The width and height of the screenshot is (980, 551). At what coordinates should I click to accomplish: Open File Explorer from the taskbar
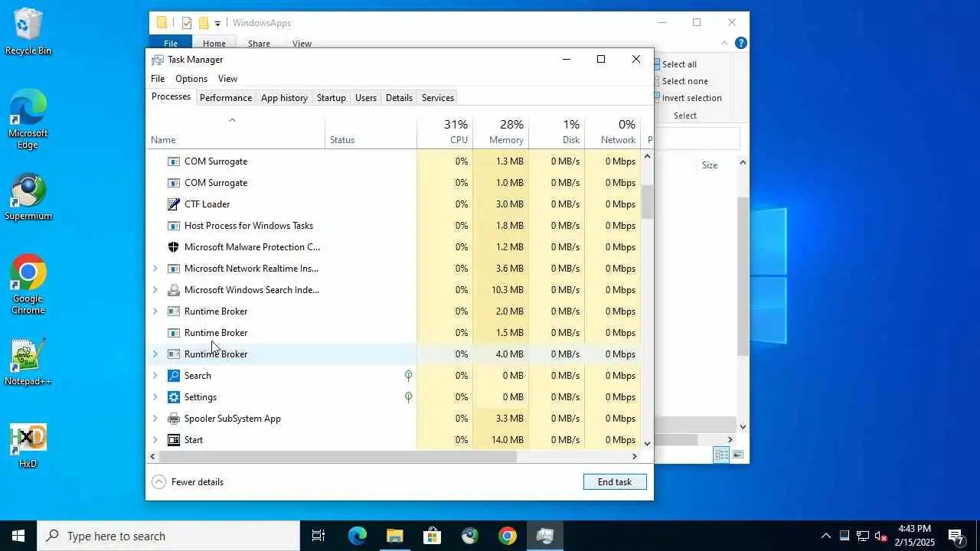coord(394,536)
